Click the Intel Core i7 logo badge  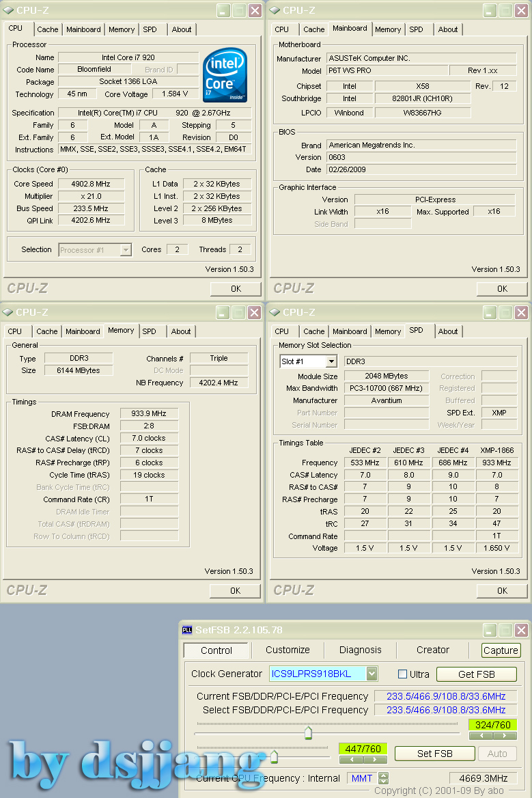(225, 75)
